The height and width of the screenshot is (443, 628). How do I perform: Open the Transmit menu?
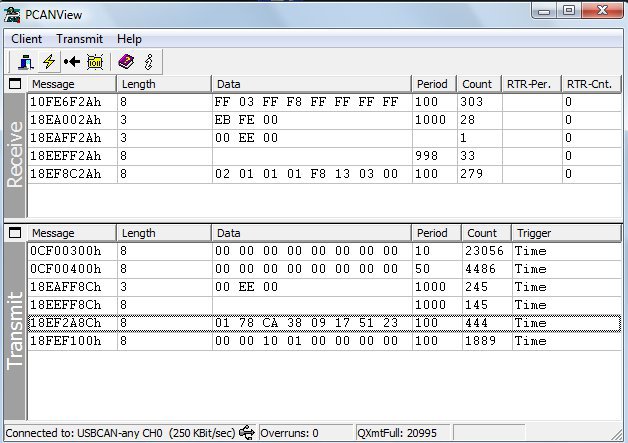click(79, 39)
